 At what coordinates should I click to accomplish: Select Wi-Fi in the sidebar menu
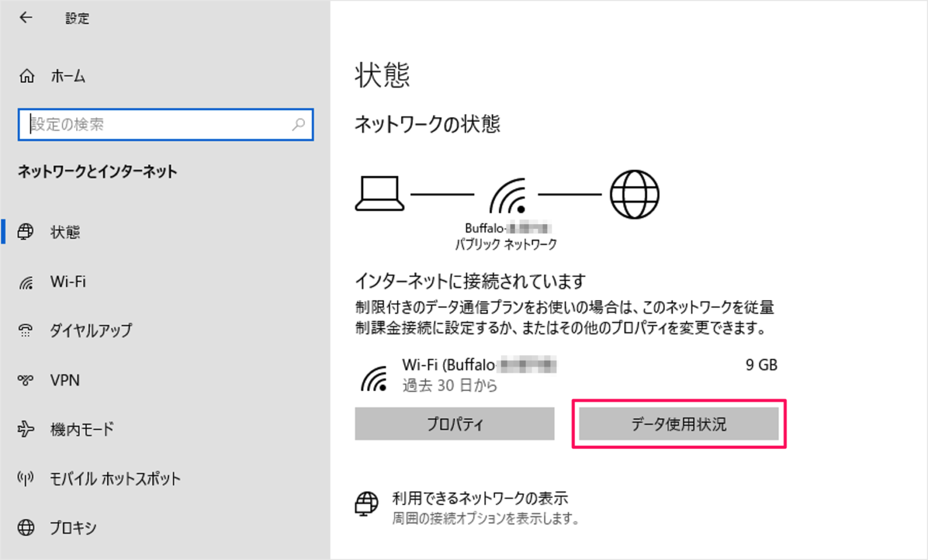[x=68, y=282]
